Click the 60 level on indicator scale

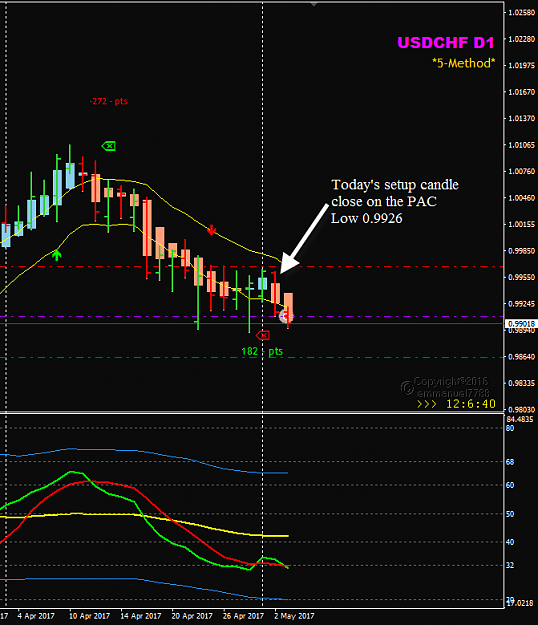pyautogui.click(x=510, y=485)
